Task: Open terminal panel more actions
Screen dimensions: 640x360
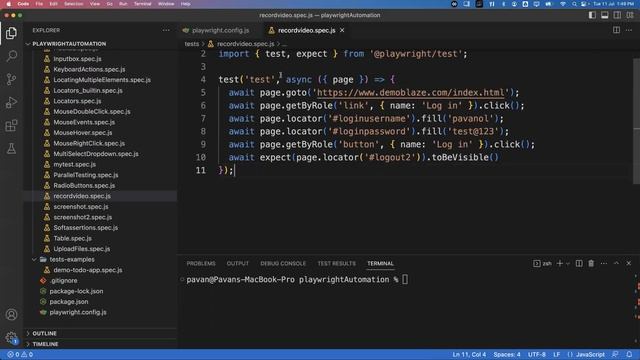Action: [x=604, y=264]
